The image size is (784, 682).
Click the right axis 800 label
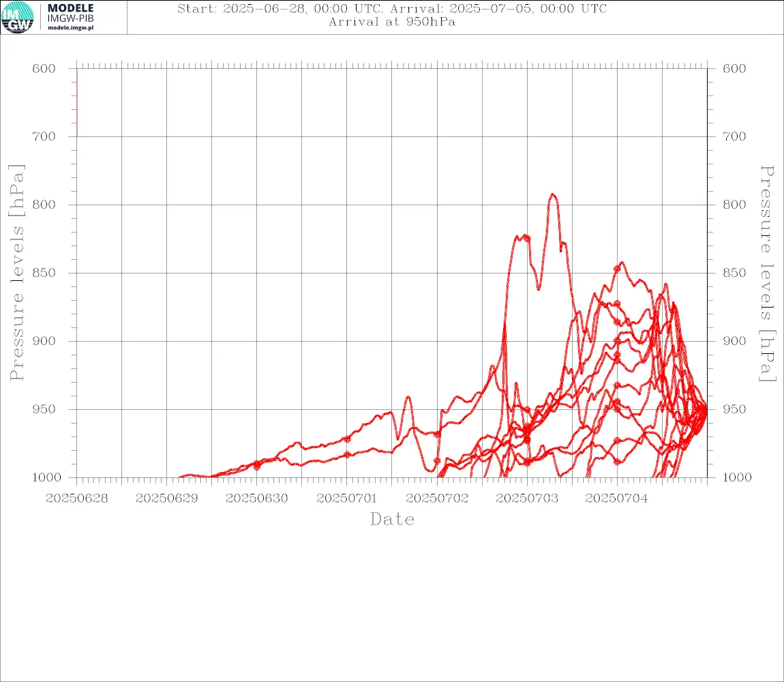pyautogui.click(x=734, y=205)
